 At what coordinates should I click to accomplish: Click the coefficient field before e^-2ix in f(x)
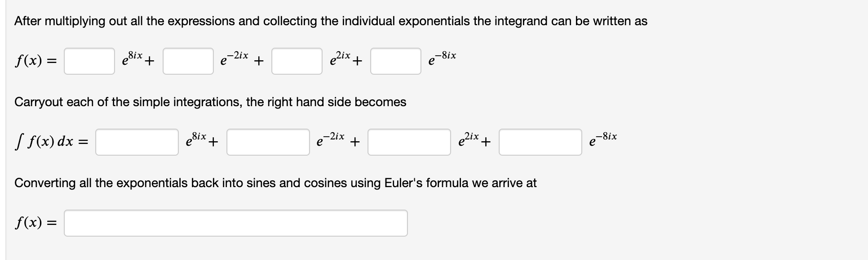(x=188, y=62)
